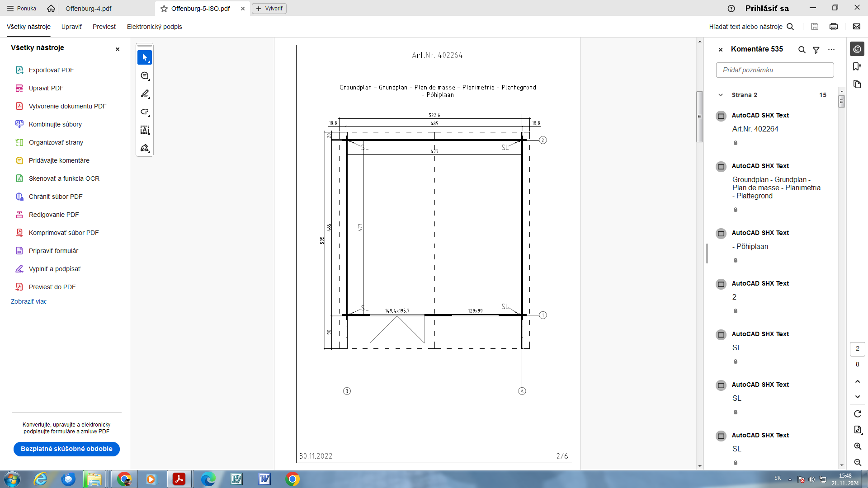Screen dimensions: 868x488
Task: Search comments with magnifier icon
Action: click(x=802, y=50)
